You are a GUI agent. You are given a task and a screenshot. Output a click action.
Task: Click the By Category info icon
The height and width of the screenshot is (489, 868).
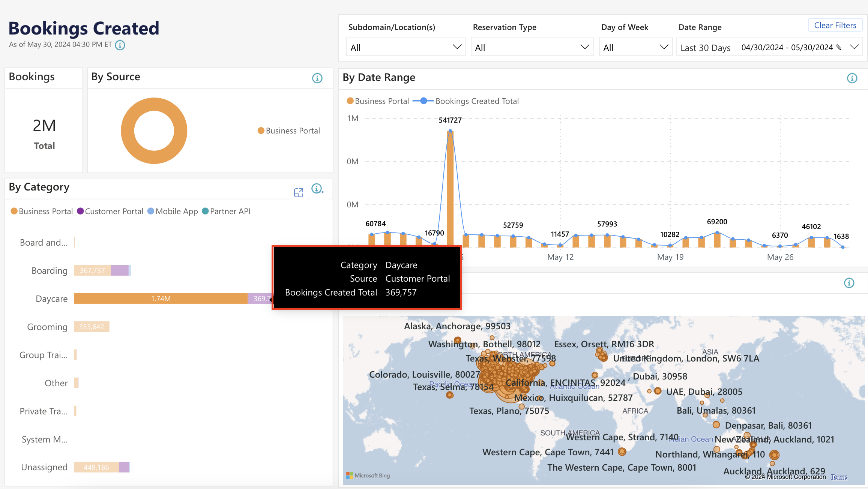317,189
